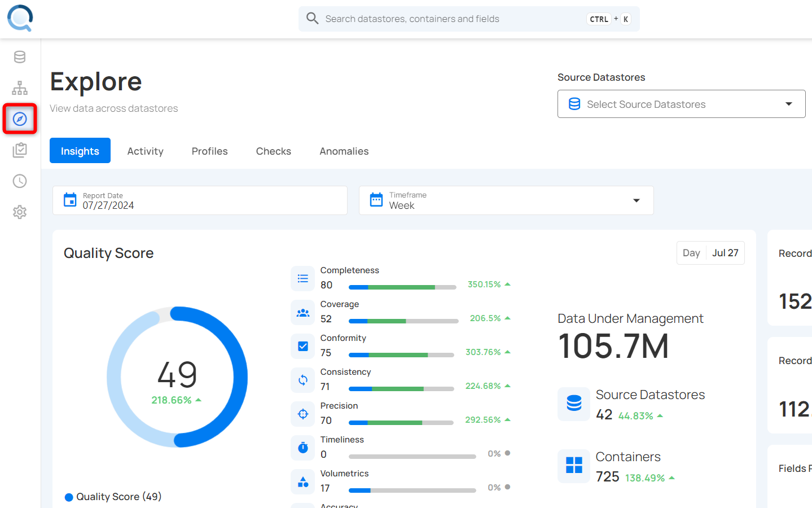Open the clock history sidebar icon
Screen dimensions: 812x508
click(x=20, y=181)
